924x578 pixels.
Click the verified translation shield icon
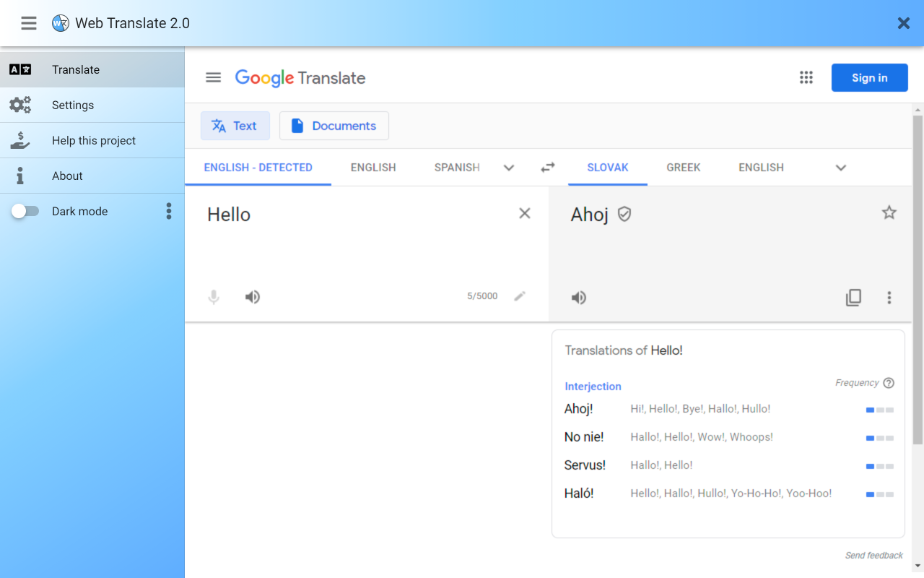point(624,214)
